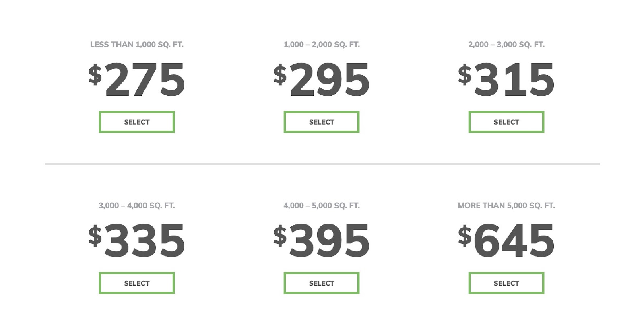Click the 'More than 5,000 sq. ft.' label

[506, 206]
